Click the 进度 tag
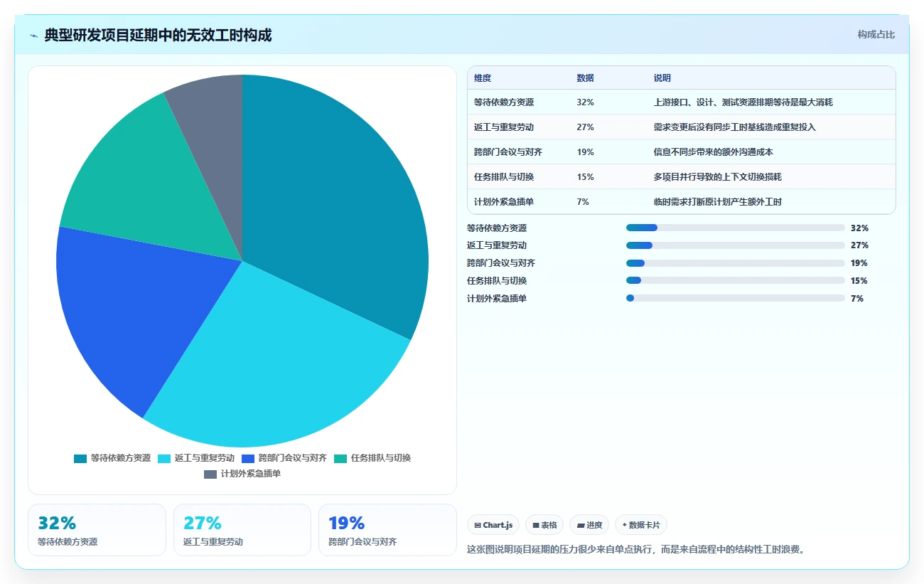Image resolution: width=924 pixels, height=584 pixels. coord(589,525)
